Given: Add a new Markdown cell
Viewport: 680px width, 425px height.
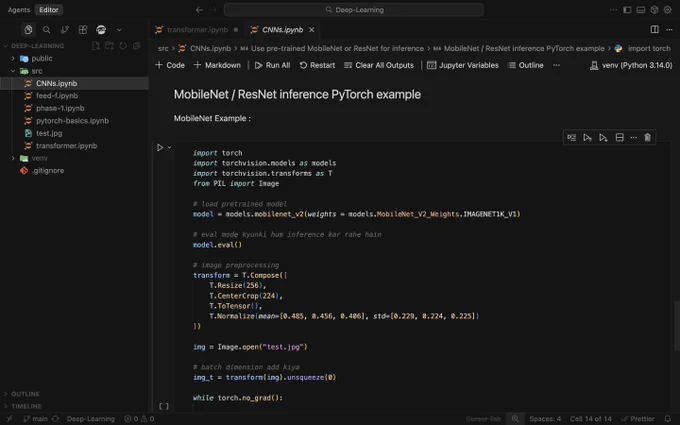Looking at the screenshot, I should click(x=217, y=65).
